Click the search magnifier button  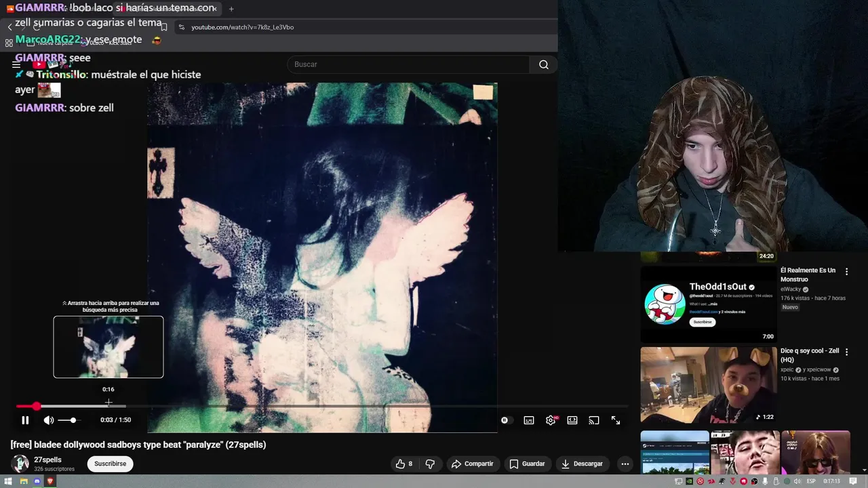(544, 64)
